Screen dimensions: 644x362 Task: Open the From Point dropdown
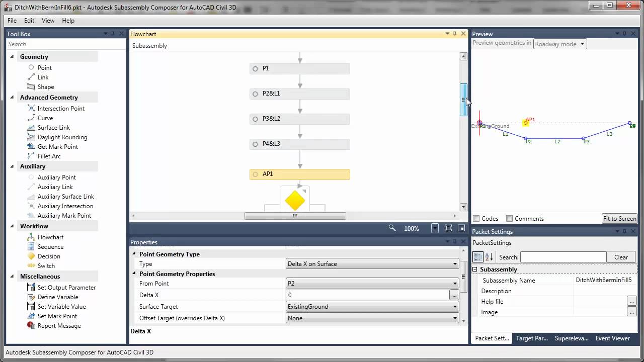[372, 284]
